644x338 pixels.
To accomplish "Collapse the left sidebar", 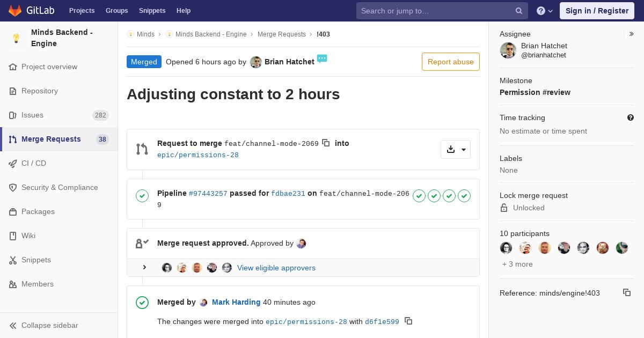I will pos(44,326).
